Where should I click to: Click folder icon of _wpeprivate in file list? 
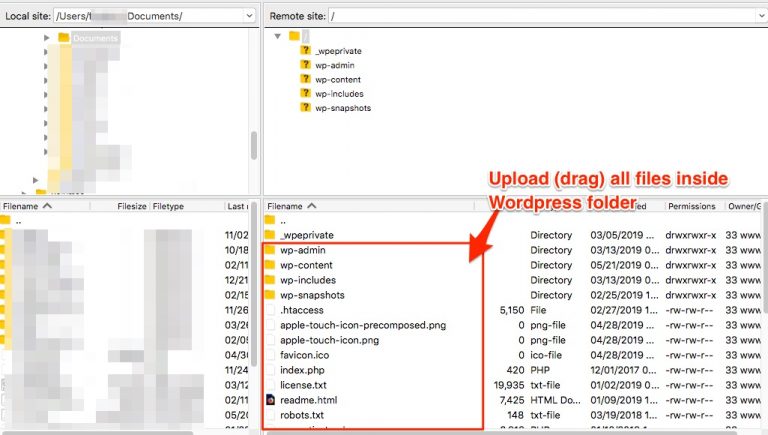[270, 235]
